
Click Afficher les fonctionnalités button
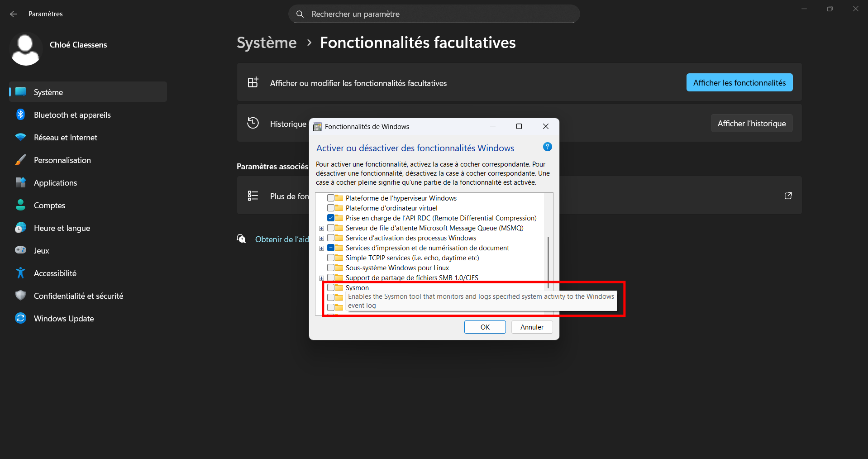[739, 82]
